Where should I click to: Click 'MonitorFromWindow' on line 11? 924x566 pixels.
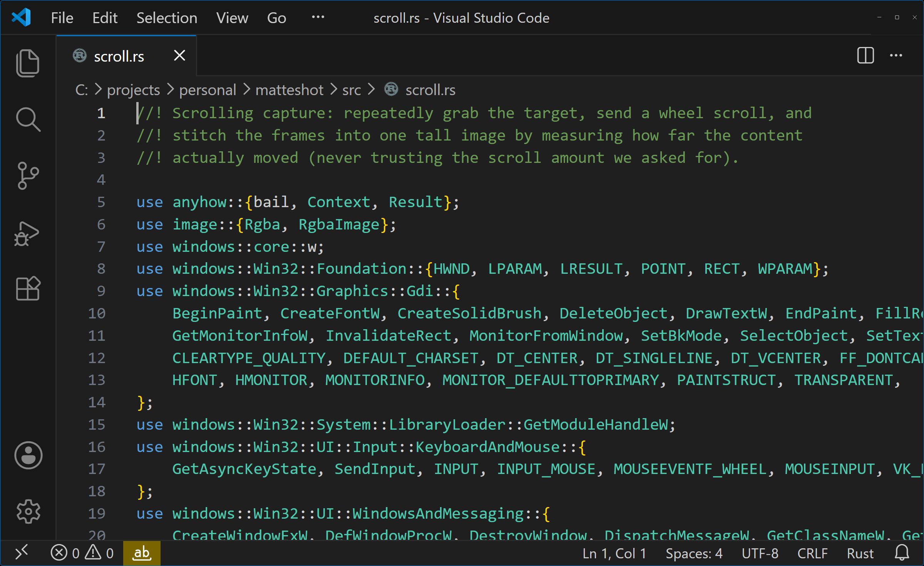pyautogui.click(x=546, y=336)
